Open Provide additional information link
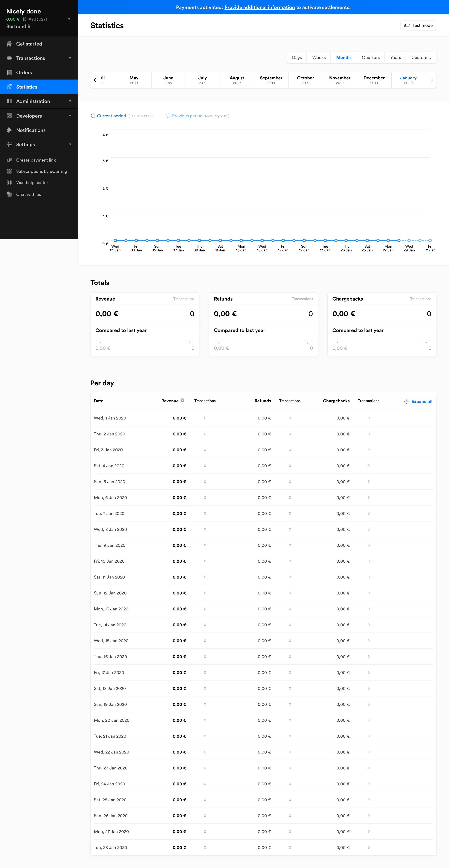This screenshot has height=868, width=449. coord(259,7)
